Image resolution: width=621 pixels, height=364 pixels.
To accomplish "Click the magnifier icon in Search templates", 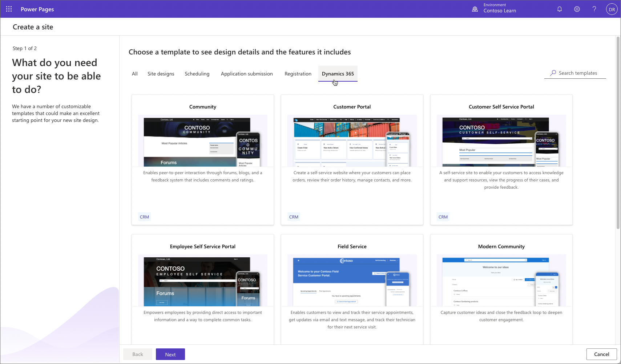I will 553,73.
